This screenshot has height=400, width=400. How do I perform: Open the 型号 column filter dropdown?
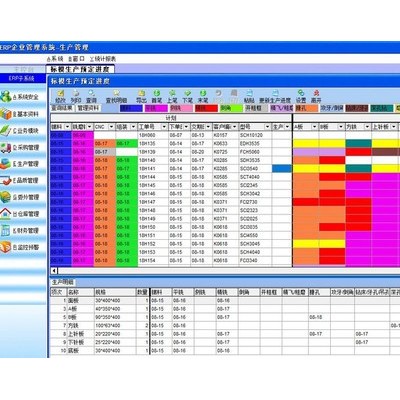coord(267,127)
